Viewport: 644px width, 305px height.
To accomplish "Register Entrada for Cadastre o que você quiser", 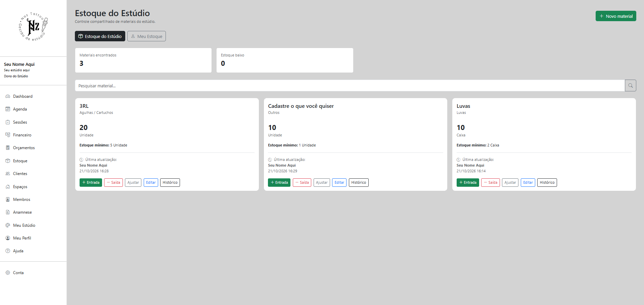I will (279, 182).
